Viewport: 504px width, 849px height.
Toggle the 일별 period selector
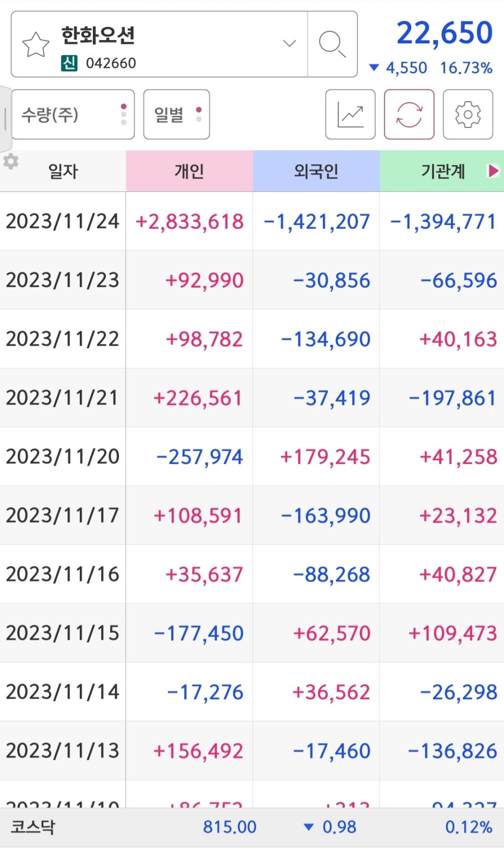[176, 114]
